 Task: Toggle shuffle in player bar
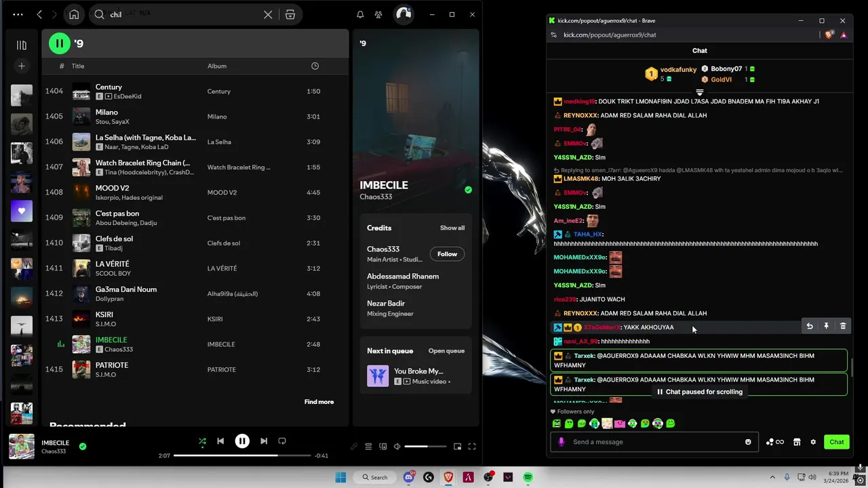(202, 441)
